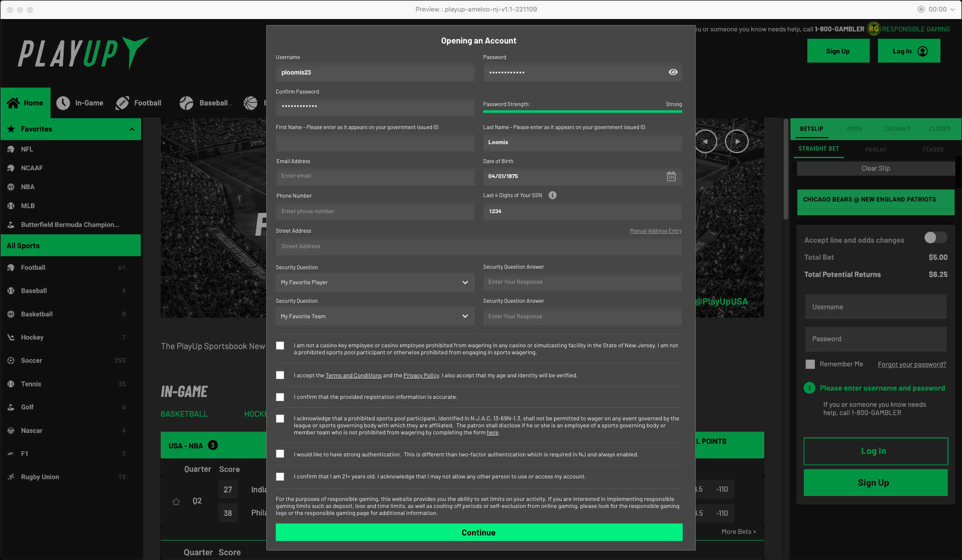Open All Sports section header
The image size is (962, 560).
tap(71, 246)
